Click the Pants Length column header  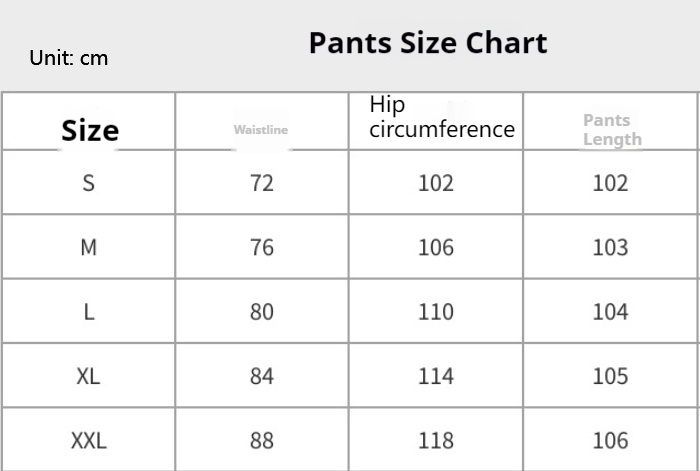tap(611, 130)
